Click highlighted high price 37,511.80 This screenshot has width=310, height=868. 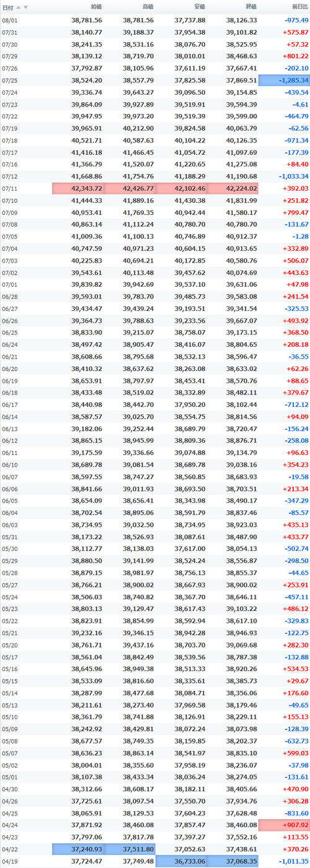pyautogui.click(x=129, y=849)
